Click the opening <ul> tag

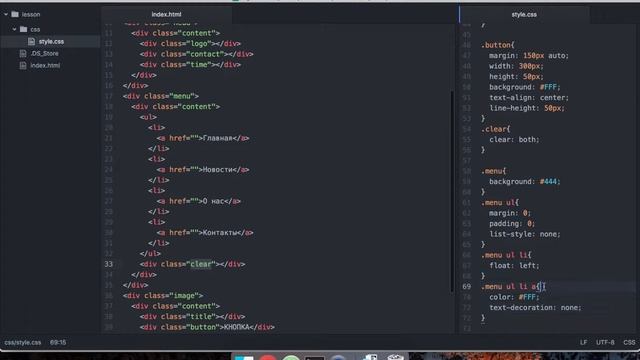coord(148,117)
